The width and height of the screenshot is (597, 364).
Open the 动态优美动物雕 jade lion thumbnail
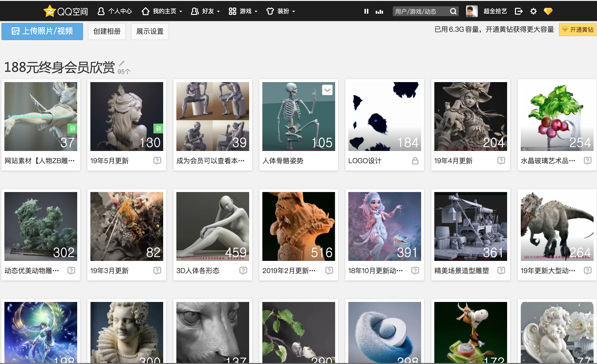click(x=41, y=226)
